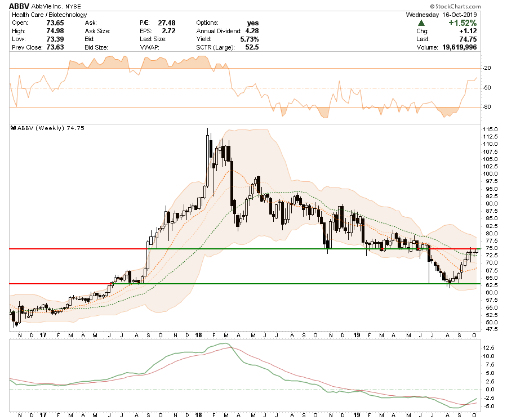Click the Options value yes
Screen dimensions: 507x420
click(253, 23)
